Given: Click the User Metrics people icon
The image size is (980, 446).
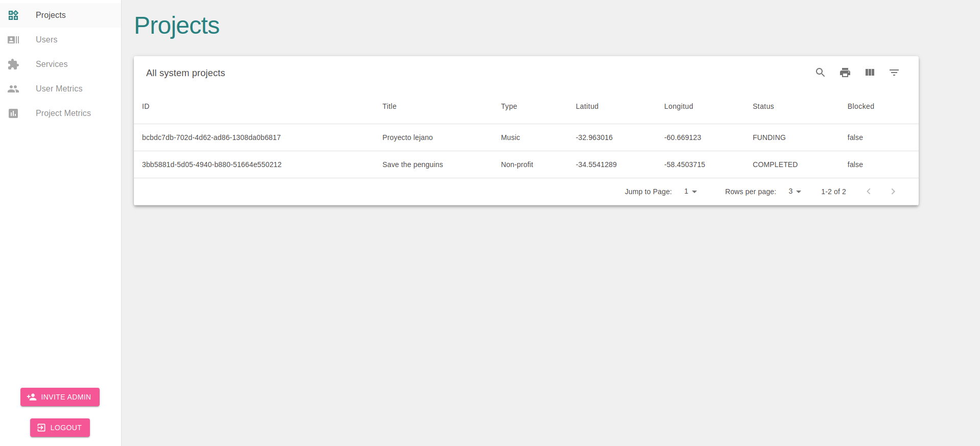Looking at the screenshot, I should pos(13,89).
